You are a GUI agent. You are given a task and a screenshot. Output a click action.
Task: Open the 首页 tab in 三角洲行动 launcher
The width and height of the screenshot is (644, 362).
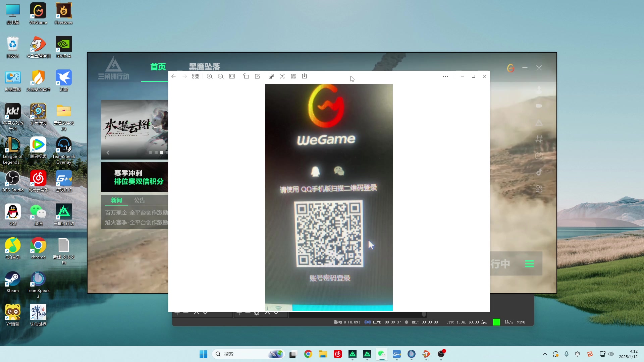tap(158, 67)
